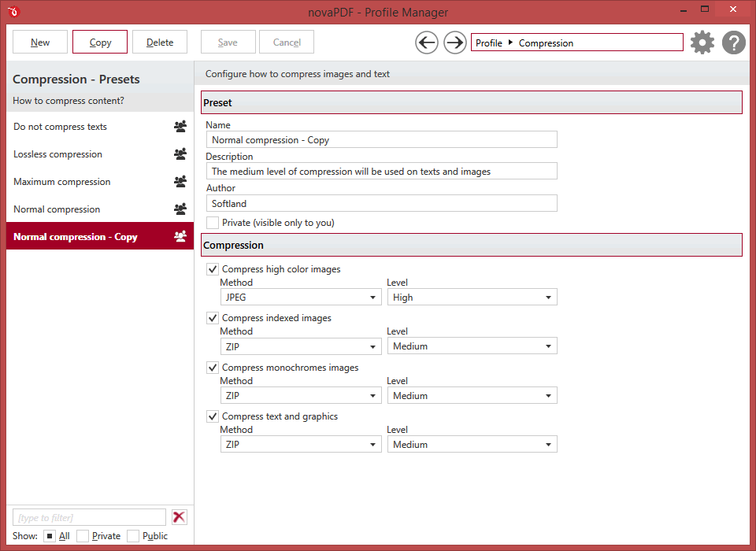The width and height of the screenshot is (756, 551).
Task: Uncheck Compress indexed images
Action: [212, 318]
